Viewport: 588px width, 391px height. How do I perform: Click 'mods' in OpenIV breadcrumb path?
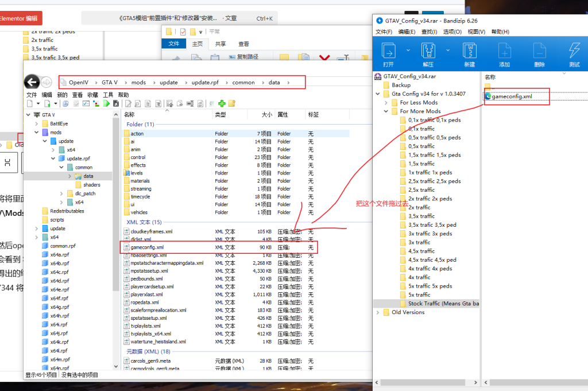coord(139,83)
